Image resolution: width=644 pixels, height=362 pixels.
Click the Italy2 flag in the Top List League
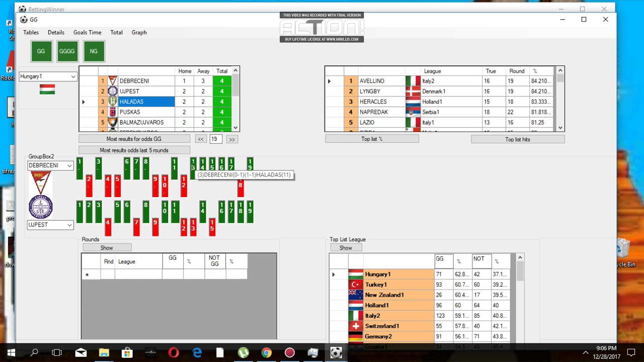[x=356, y=316]
